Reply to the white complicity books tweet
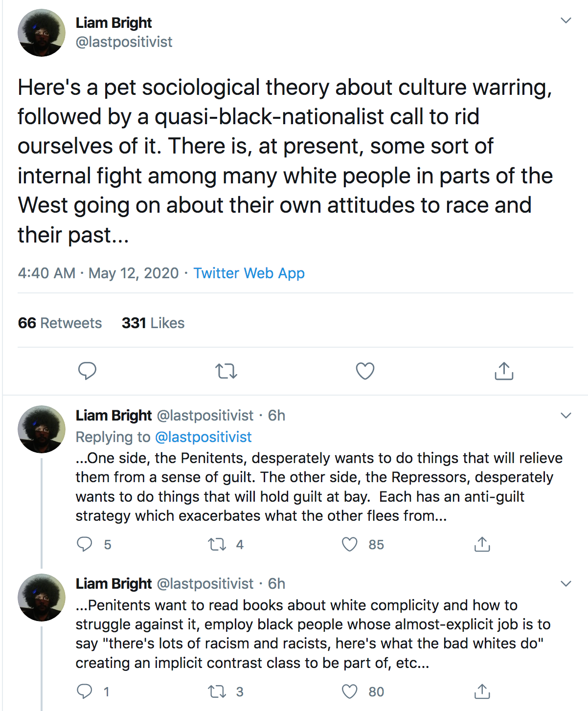The image size is (588, 711). 85,691
